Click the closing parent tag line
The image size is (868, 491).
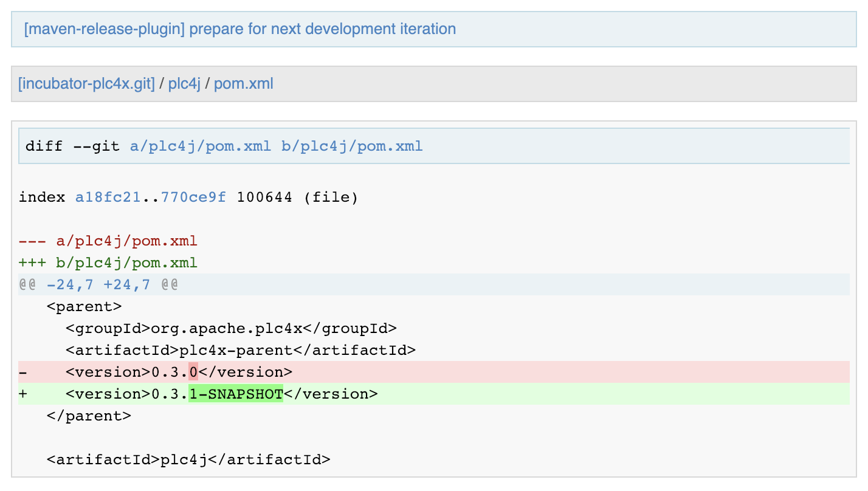tap(89, 416)
